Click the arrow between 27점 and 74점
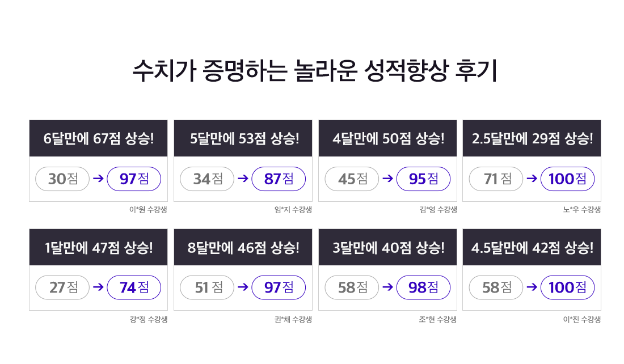The height and width of the screenshot is (364, 624). point(98,287)
